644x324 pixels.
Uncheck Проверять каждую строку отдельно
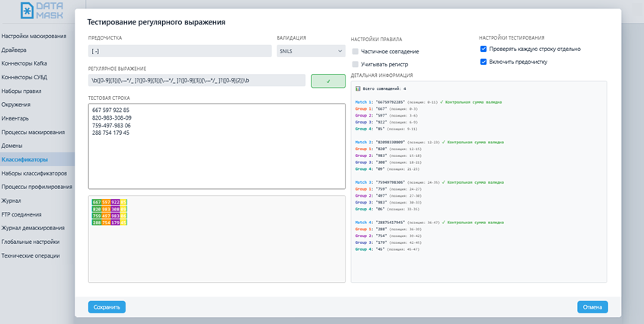[x=483, y=49]
